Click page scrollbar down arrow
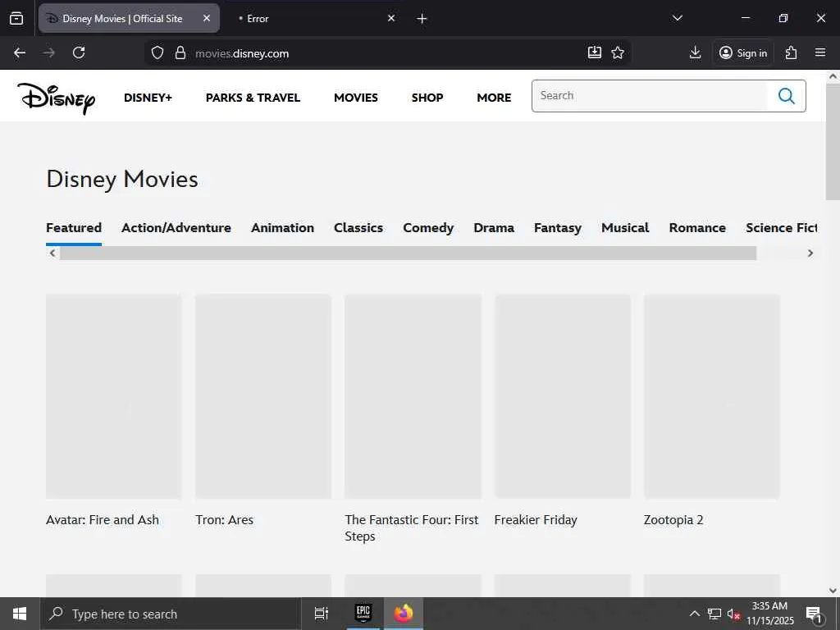 pos(833,591)
